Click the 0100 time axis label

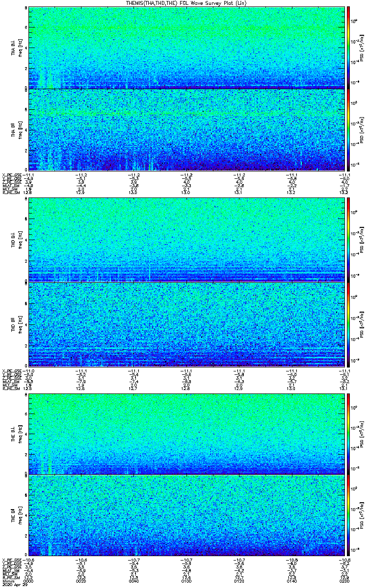click(x=187, y=581)
